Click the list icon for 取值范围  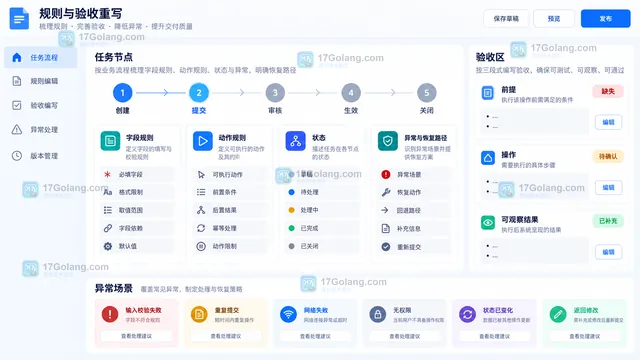(107, 210)
